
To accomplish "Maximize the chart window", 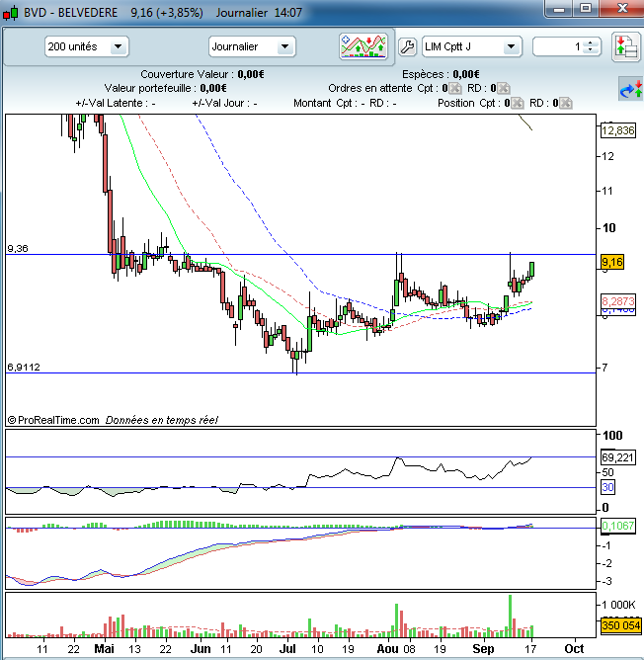I will [586, 9].
